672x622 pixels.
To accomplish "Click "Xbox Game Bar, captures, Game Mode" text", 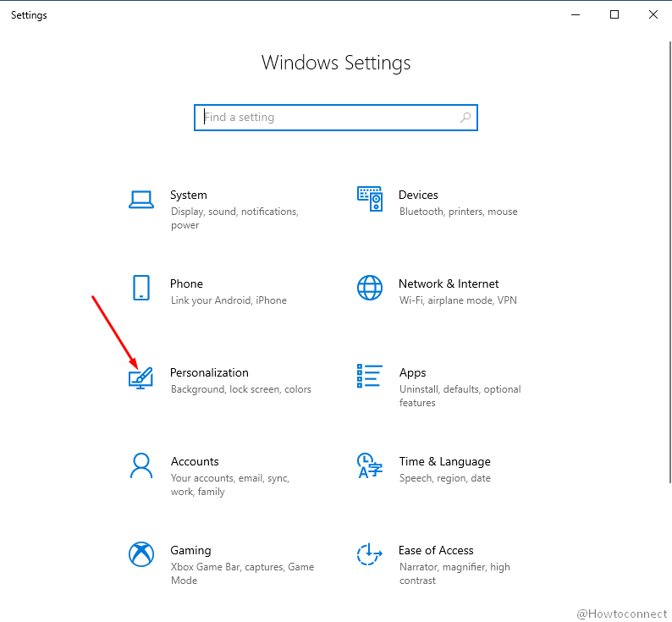I will (x=242, y=574).
